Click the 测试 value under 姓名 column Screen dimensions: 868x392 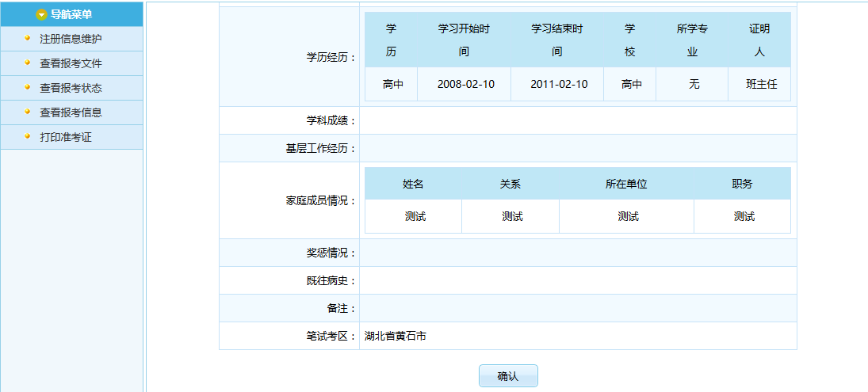tap(415, 216)
